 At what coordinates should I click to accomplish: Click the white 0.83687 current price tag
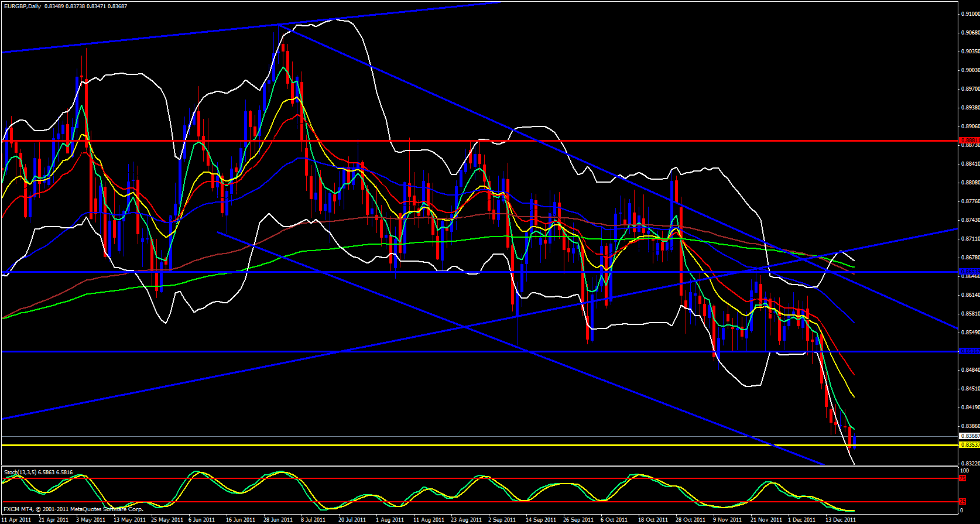pyautogui.click(x=969, y=436)
